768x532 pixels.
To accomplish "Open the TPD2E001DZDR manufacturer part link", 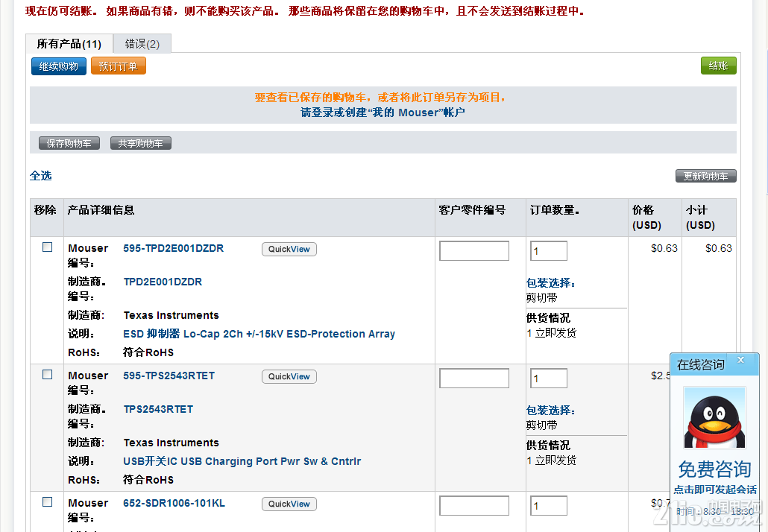I will pyautogui.click(x=163, y=282).
